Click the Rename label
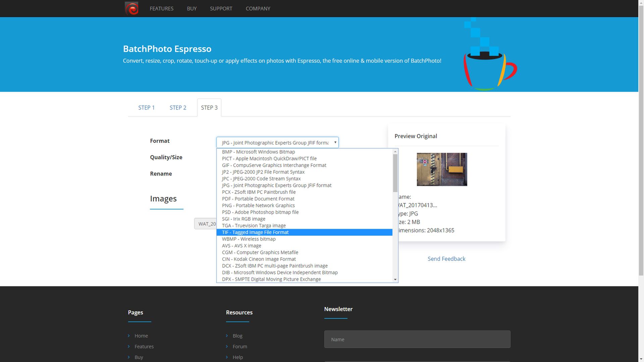 point(161,174)
